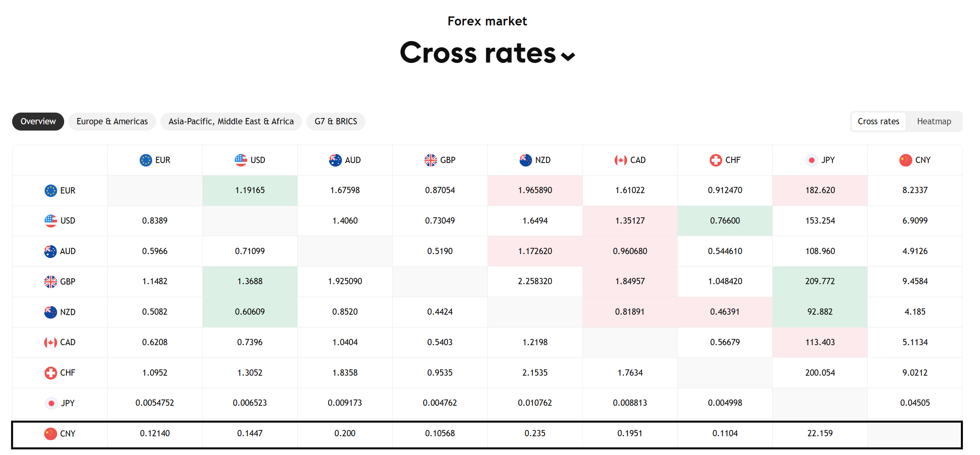Click the EUR flag icon in column header
This screenshot has width=980, height=455.
(146, 160)
